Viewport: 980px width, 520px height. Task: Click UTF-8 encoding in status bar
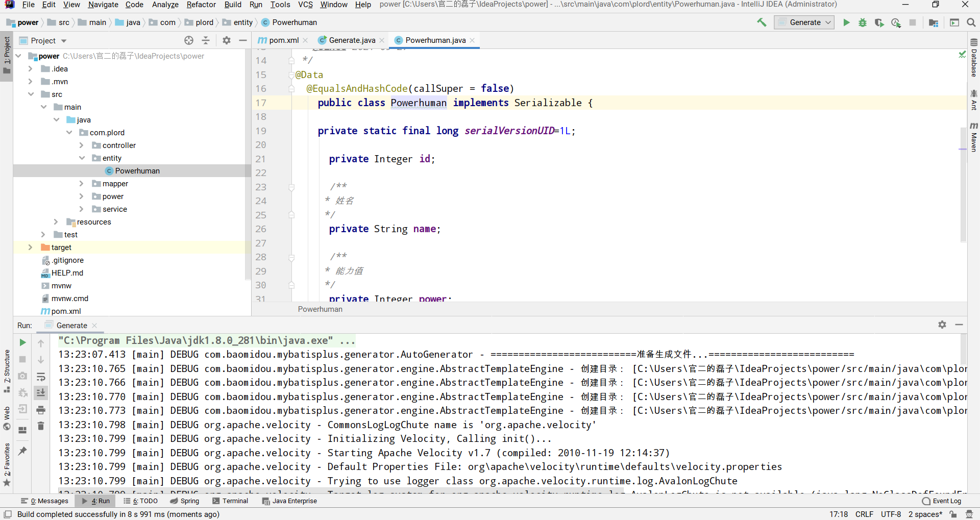(891, 514)
